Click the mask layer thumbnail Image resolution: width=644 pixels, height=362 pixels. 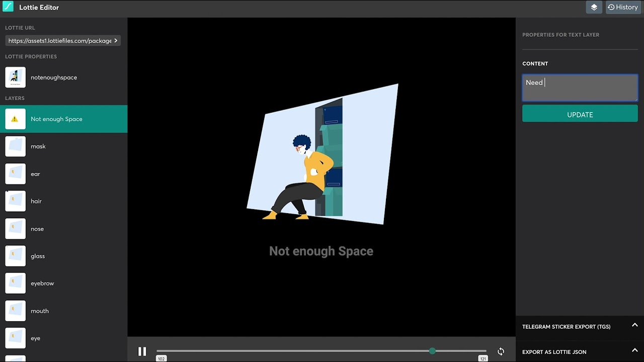tap(15, 146)
